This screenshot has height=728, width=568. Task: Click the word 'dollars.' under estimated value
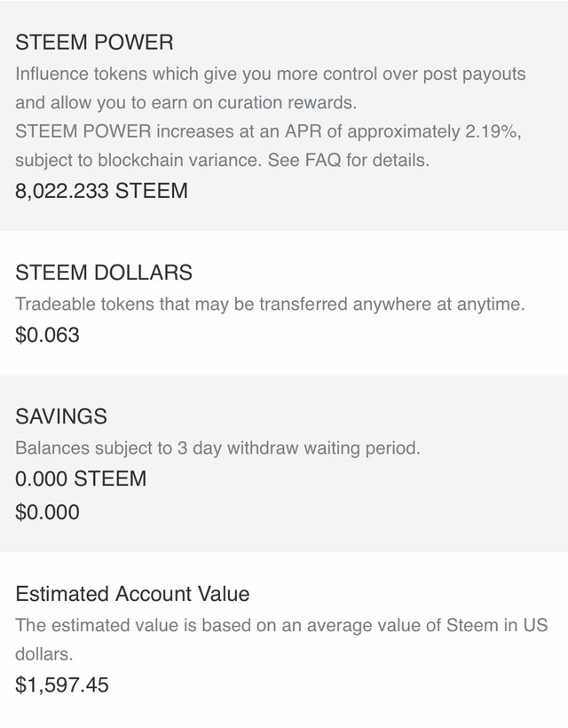43,654
